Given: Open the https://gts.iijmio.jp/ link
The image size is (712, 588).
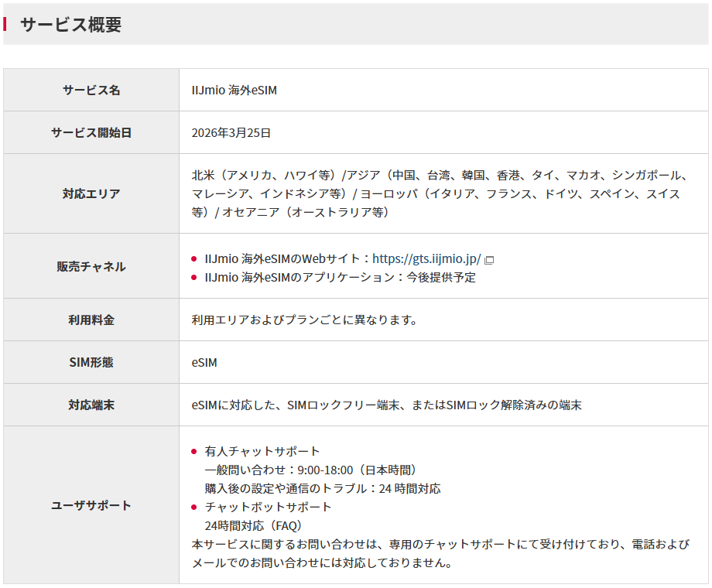Looking at the screenshot, I should click(x=426, y=259).
